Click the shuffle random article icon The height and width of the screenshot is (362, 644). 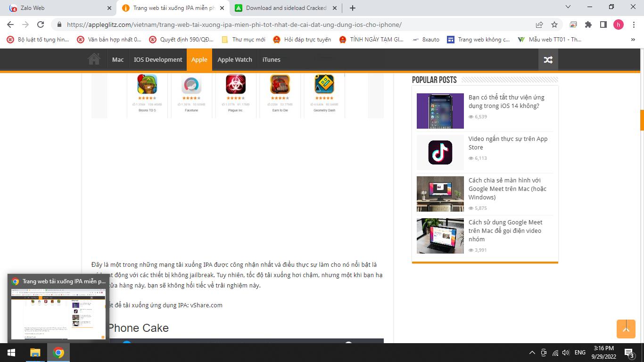pyautogui.click(x=548, y=60)
